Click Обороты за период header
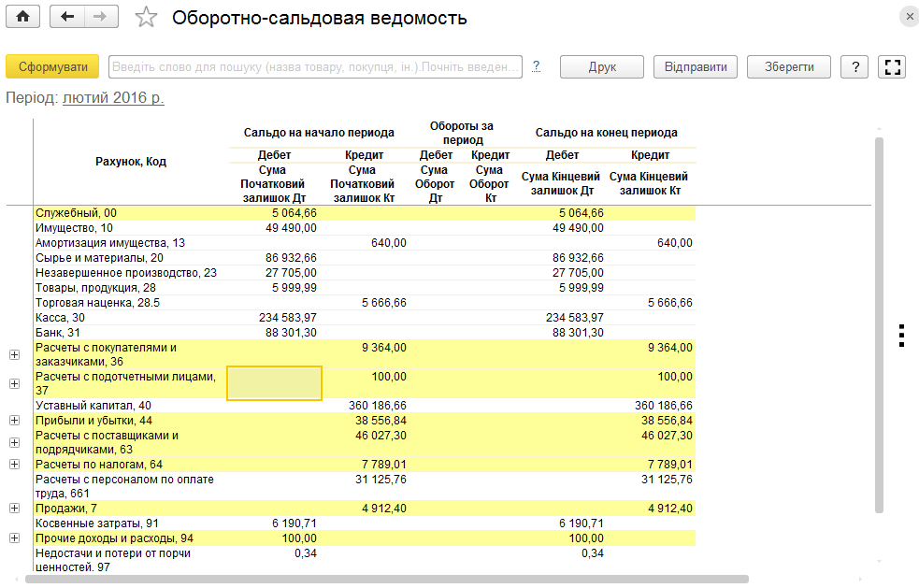Screen dimensions: 919x588 click(x=462, y=133)
